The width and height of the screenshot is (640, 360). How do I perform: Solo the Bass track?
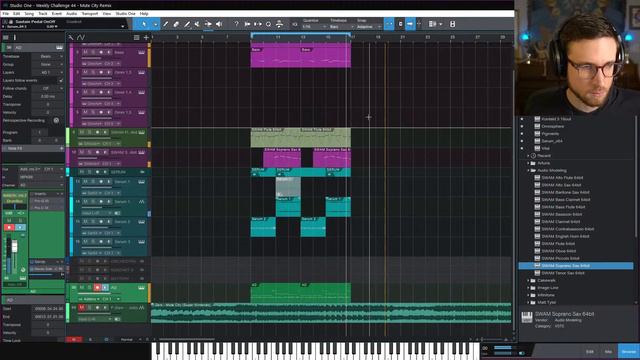(93, 52)
